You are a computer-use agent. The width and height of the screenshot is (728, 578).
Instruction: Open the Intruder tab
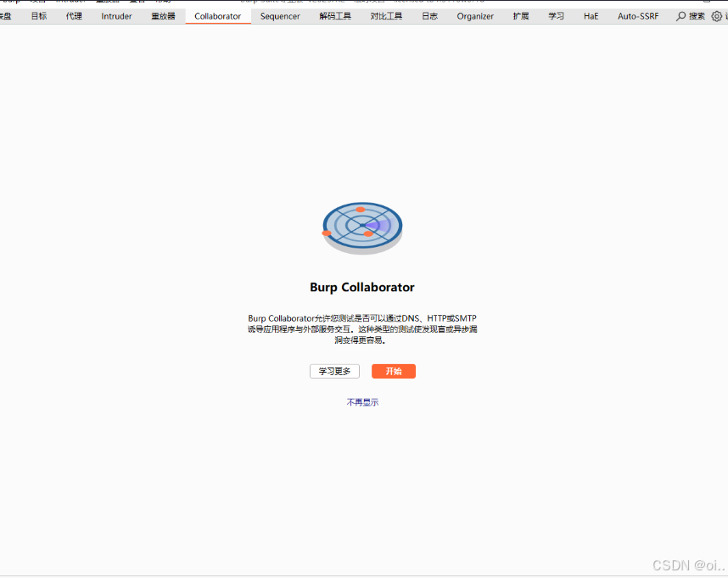pos(116,16)
